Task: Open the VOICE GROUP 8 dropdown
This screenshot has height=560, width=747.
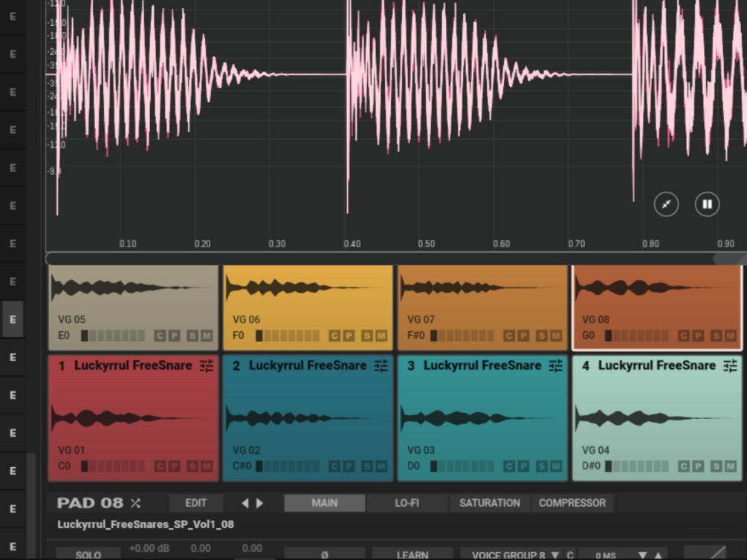Action: [511, 554]
